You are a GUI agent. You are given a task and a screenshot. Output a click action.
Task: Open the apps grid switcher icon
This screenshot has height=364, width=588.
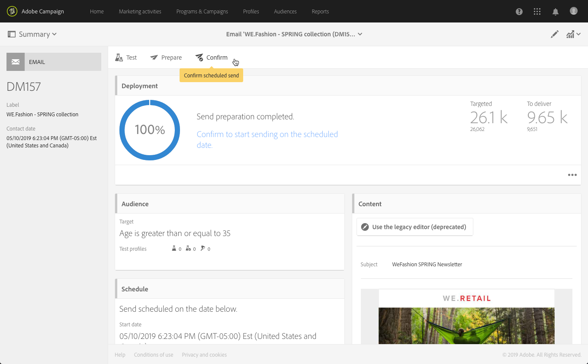click(x=537, y=12)
